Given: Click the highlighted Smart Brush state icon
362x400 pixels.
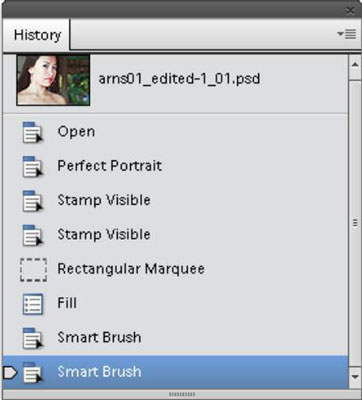Looking at the screenshot, I should click(33, 372).
